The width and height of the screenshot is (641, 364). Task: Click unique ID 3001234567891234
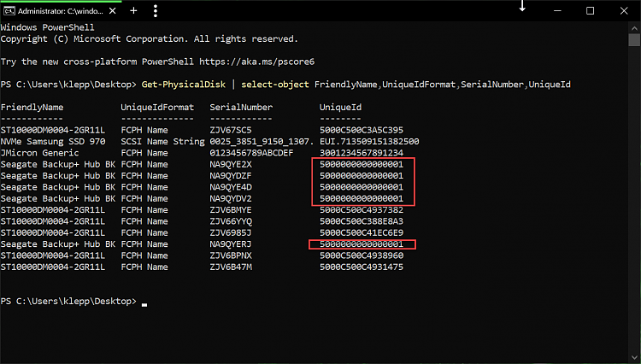pyautogui.click(x=362, y=153)
